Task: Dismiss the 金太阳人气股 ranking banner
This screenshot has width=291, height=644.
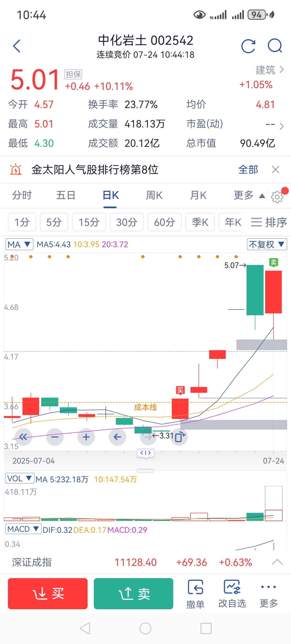Action: (x=275, y=169)
